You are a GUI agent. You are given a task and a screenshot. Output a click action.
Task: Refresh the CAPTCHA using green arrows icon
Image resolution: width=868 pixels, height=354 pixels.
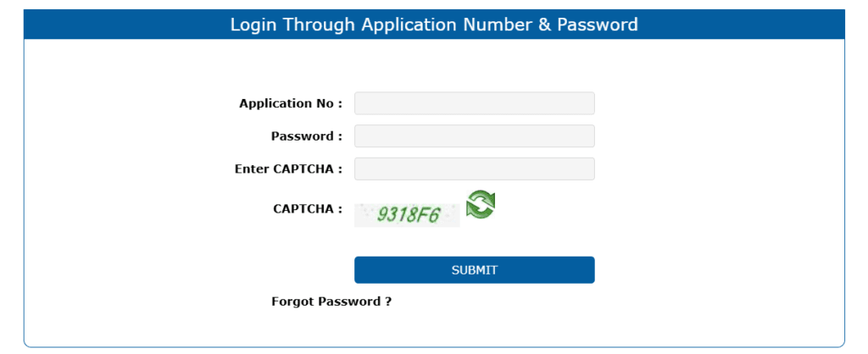click(x=481, y=205)
